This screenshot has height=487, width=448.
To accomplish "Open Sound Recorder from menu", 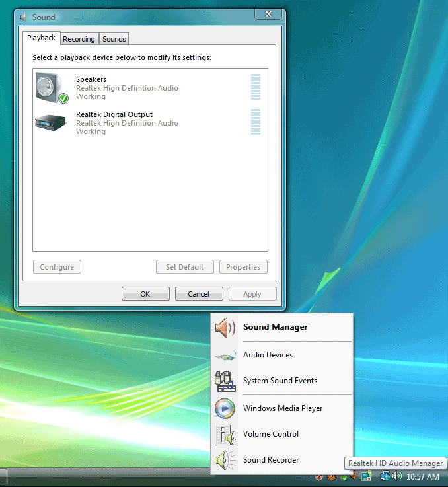I will [281, 460].
